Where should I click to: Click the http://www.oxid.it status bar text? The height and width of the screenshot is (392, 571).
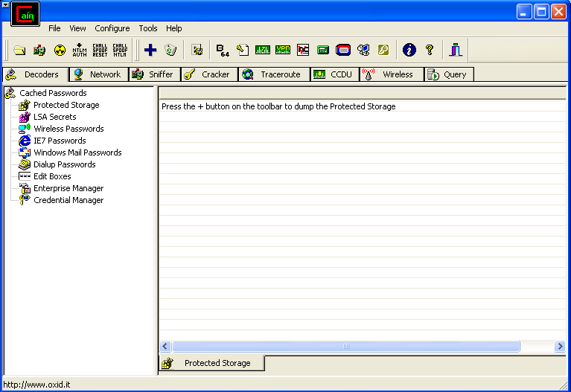36,385
